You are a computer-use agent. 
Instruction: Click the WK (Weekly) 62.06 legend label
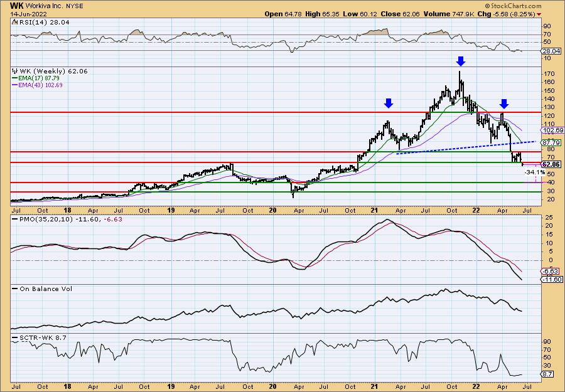(53, 72)
